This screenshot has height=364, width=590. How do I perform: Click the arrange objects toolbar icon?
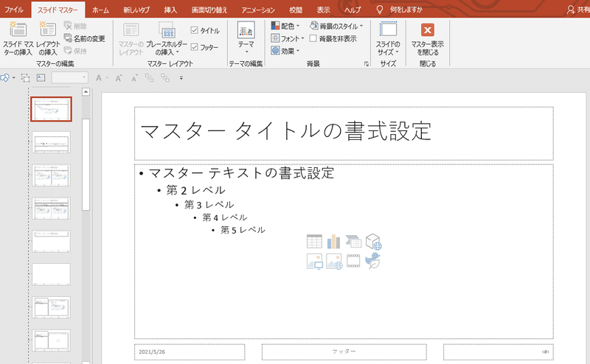point(25,78)
